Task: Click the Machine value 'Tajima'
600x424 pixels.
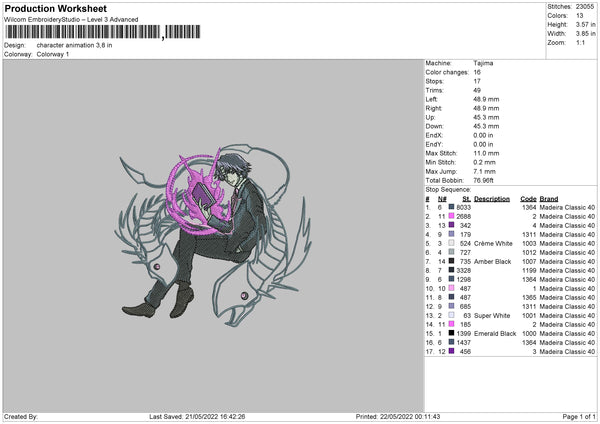Action: [483, 63]
